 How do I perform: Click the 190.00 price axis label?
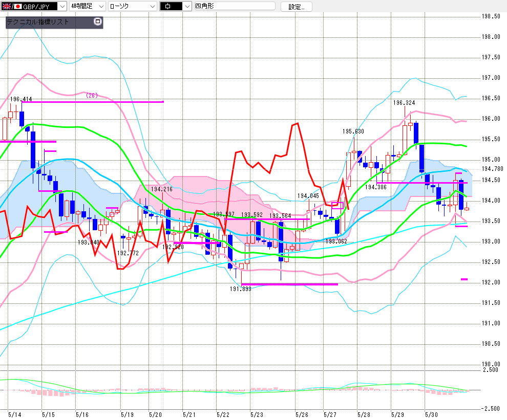click(491, 364)
